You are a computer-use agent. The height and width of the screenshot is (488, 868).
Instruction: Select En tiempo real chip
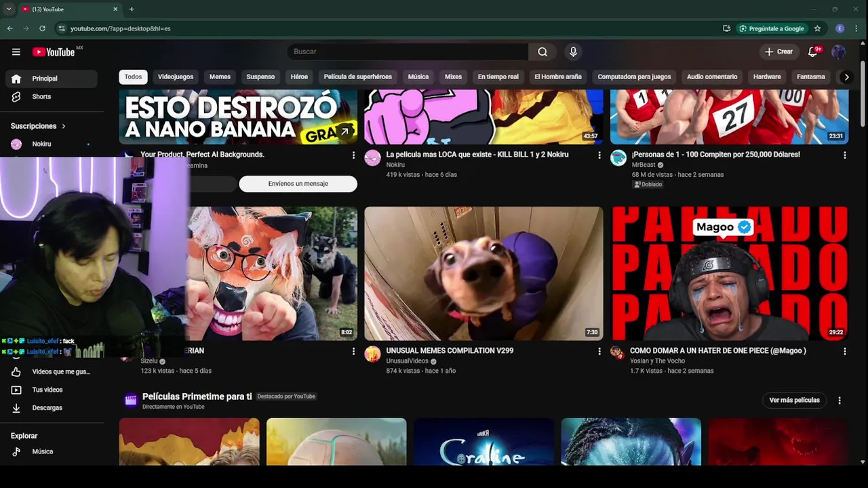point(498,77)
